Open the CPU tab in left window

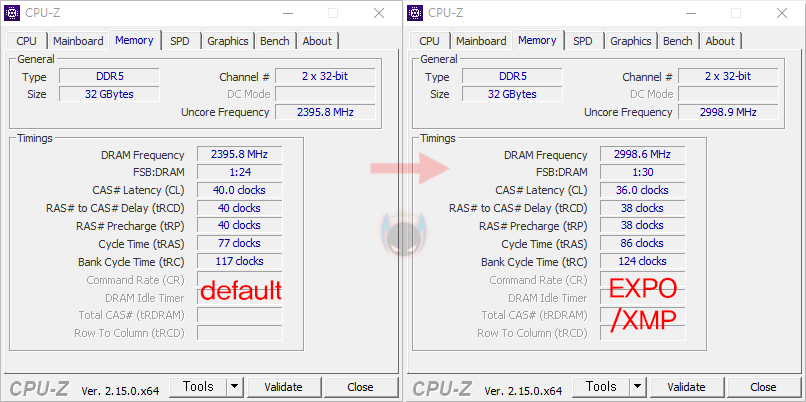pyautogui.click(x=26, y=41)
